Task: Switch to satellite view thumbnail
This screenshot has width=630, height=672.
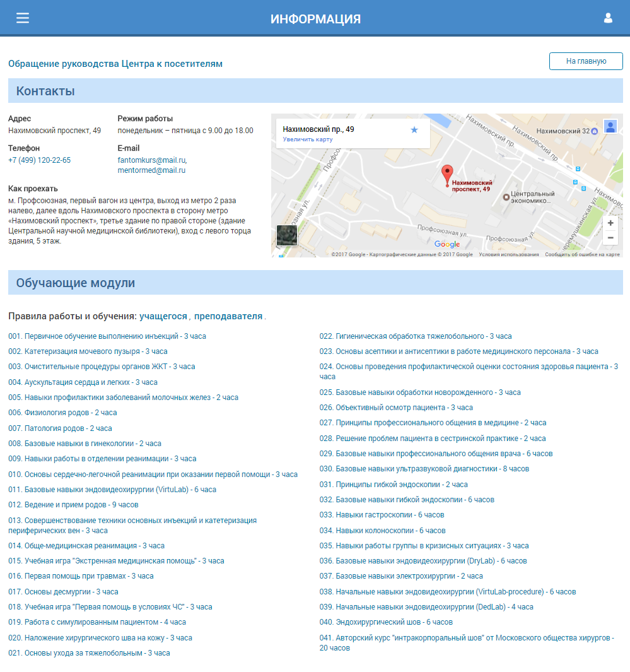Action: point(287,235)
